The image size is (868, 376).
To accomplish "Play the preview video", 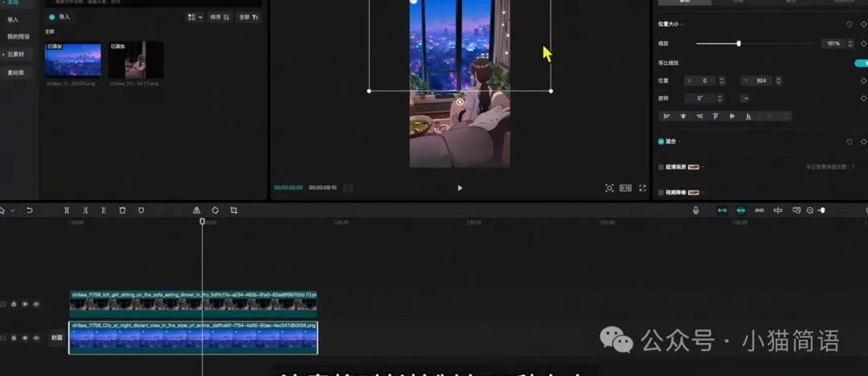I will (460, 188).
